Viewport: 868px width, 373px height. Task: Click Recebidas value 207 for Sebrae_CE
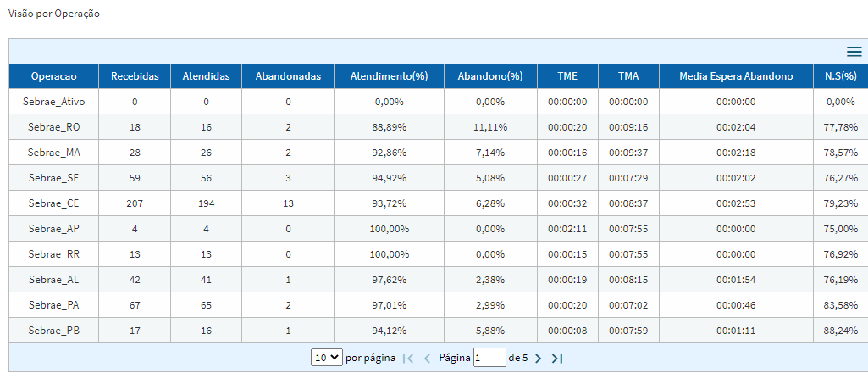coord(135,203)
